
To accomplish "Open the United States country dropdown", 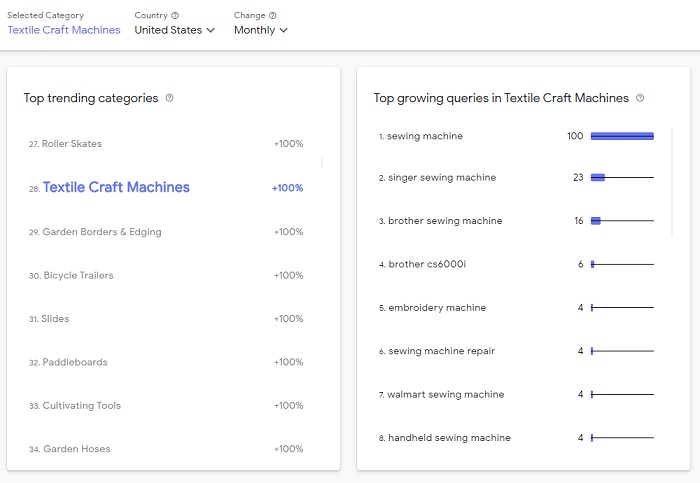I will click(x=175, y=30).
